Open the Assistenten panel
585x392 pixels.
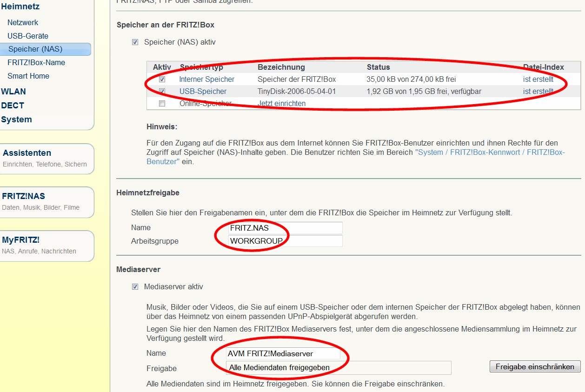pos(47,159)
